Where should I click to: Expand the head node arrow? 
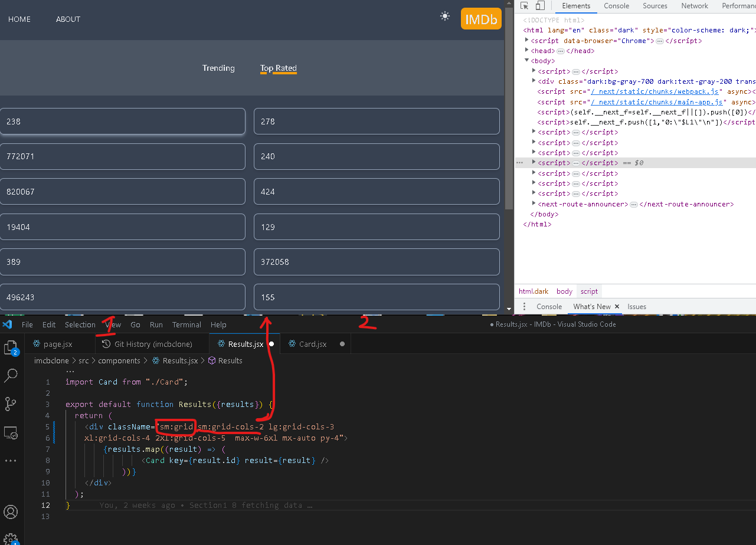click(x=527, y=50)
